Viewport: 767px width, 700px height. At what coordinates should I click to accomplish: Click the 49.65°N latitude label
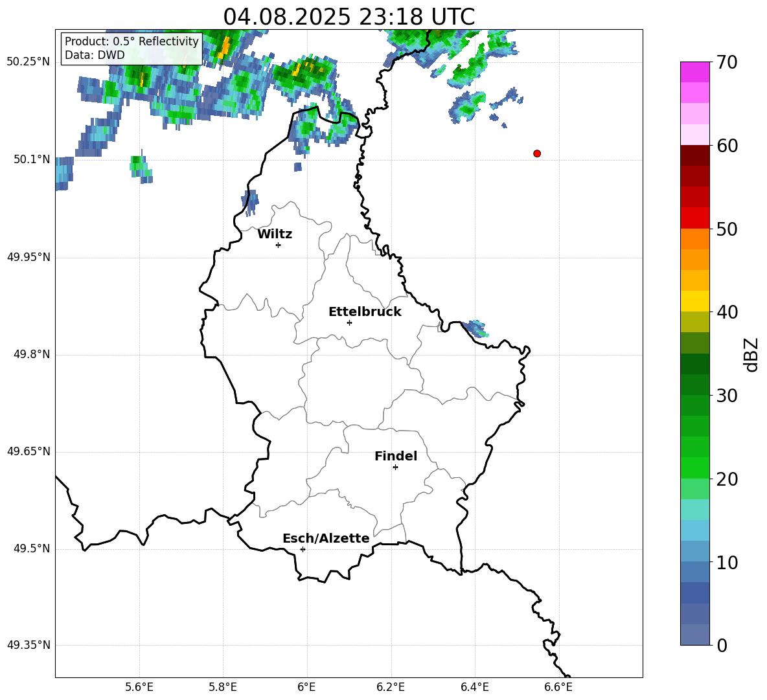[x=29, y=451]
